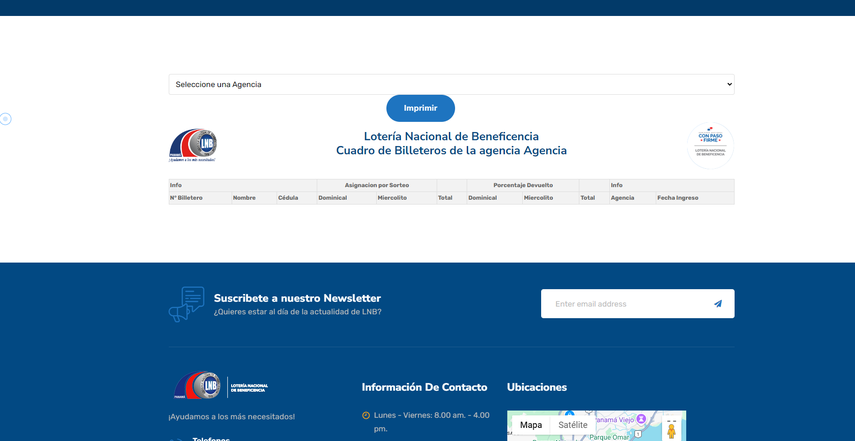Viewport: 855px width, 441px height.
Task: Click the 'Fecha Ingreso' column header
Action: 678,198
